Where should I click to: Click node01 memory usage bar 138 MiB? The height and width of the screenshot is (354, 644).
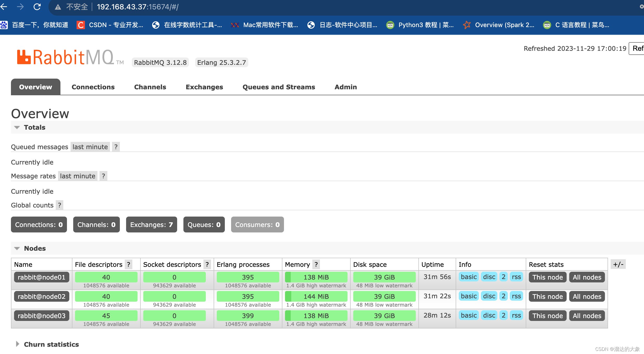[316, 277]
